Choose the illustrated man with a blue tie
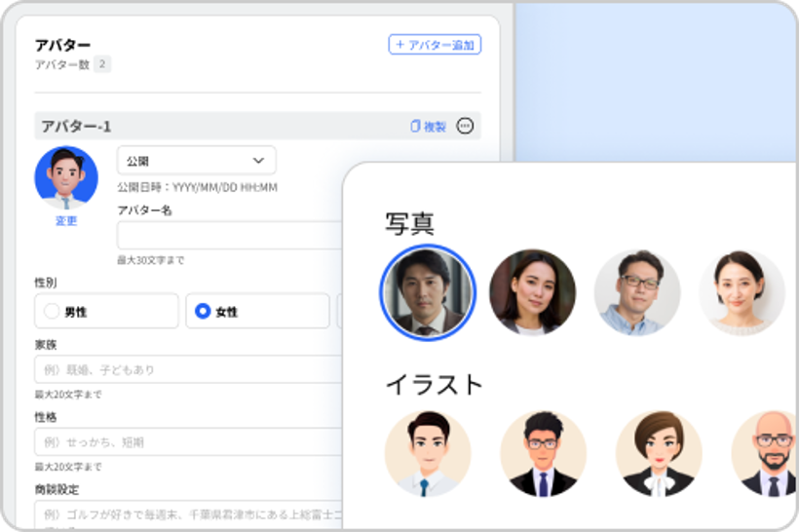 pos(428,453)
